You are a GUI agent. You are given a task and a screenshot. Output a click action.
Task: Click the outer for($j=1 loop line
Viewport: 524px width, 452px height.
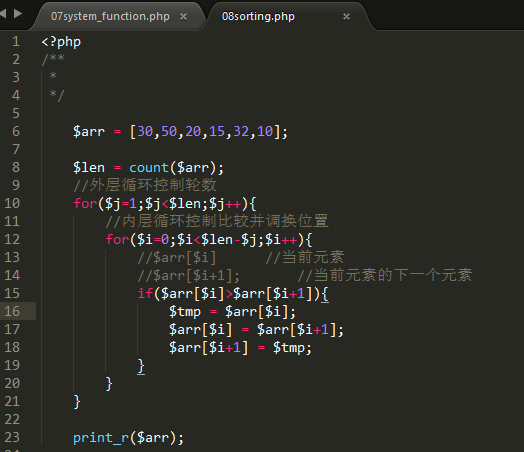165,203
